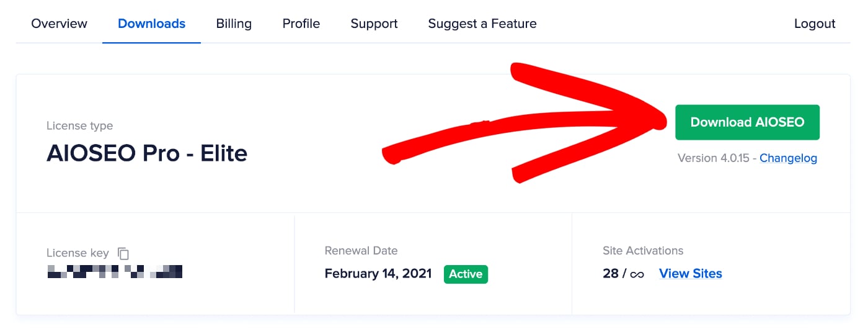Switch to the Profile tab

(x=301, y=24)
